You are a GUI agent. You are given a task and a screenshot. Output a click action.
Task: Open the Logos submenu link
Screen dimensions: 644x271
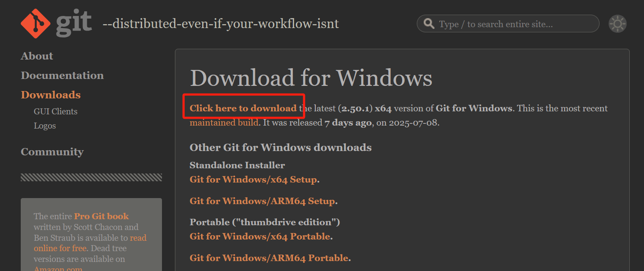[45, 126]
